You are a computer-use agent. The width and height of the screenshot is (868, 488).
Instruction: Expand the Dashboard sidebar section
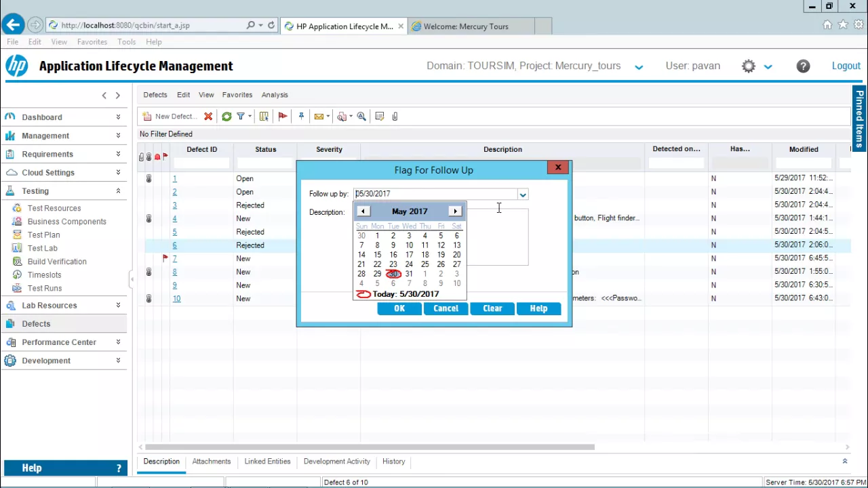[x=118, y=117]
